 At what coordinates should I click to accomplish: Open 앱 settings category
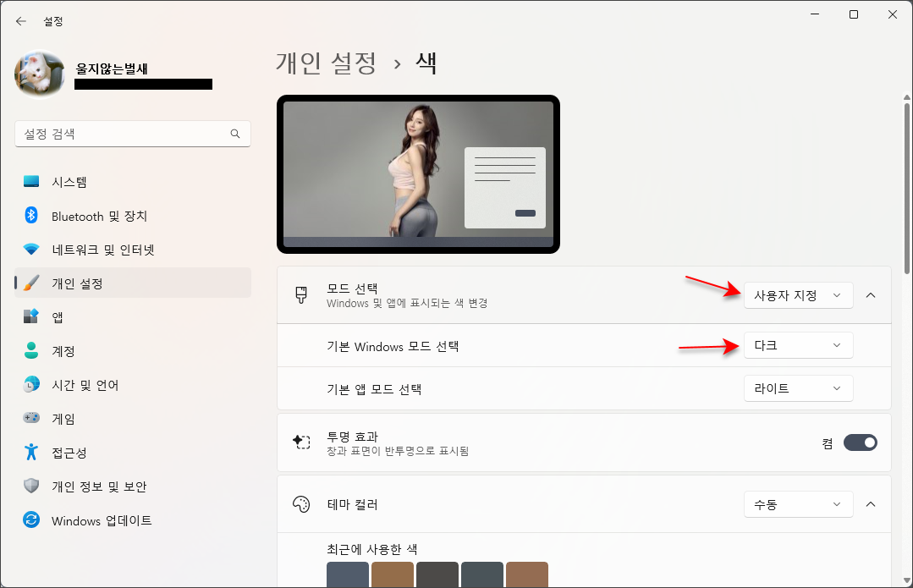(133, 316)
